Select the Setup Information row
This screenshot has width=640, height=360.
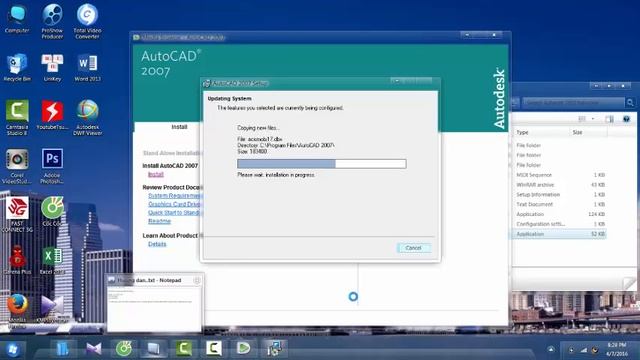point(559,194)
